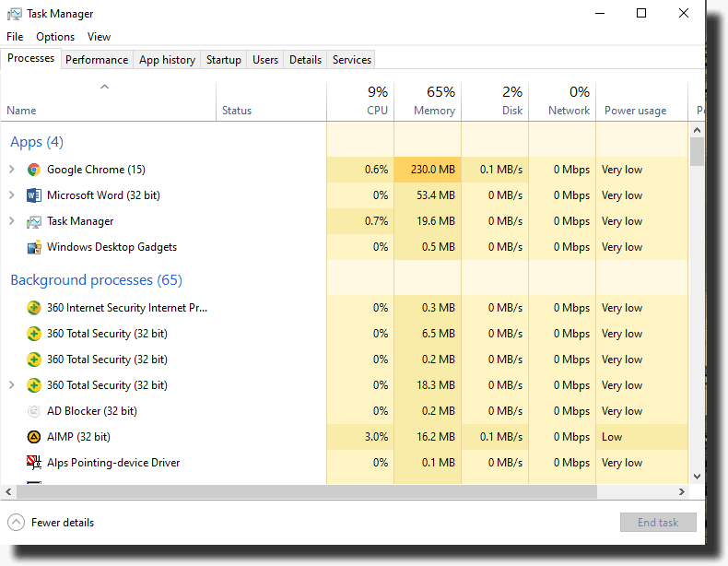Select the Windows Desktop Gadgets process

click(x=112, y=247)
